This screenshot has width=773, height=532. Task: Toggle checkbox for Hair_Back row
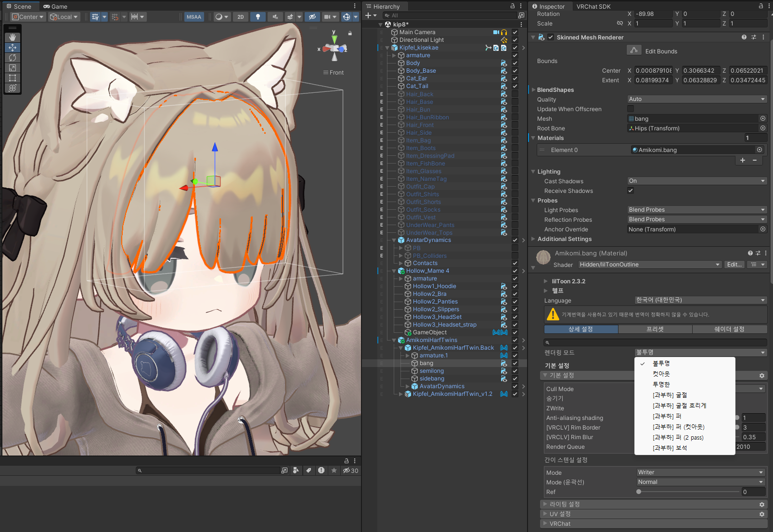point(515,94)
